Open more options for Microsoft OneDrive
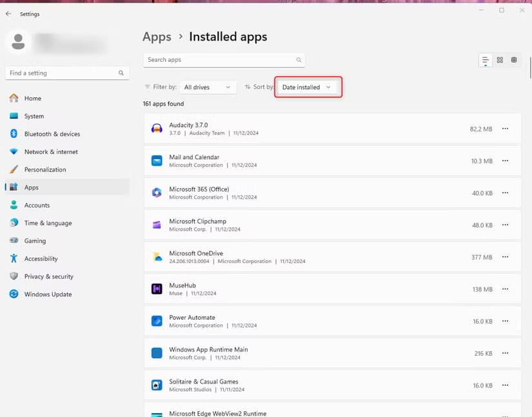This screenshot has width=532, height=417. pyautogui.click(x=505, y=257)
